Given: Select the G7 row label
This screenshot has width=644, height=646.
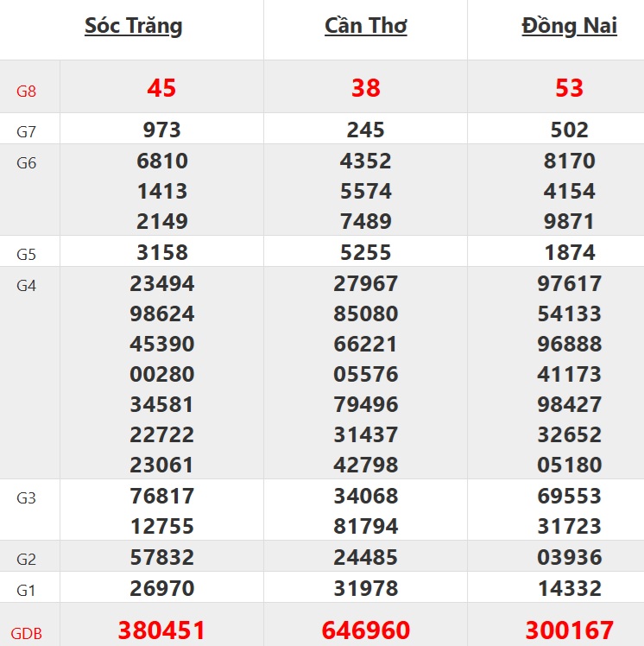Looking at the screenshot, I should [27, 132].
